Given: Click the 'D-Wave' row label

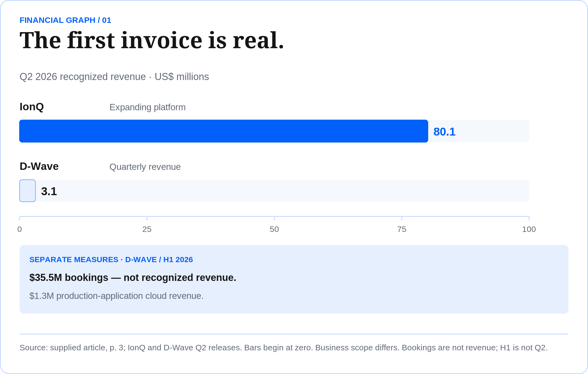Looking at the screenshot, I should [x=39, y=166].
